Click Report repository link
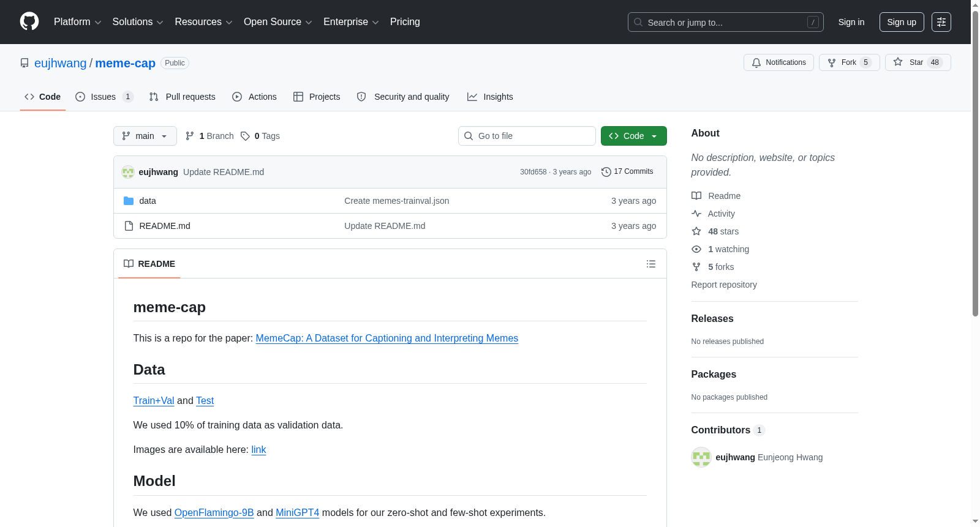980x527 pixels. coord(724,285)
